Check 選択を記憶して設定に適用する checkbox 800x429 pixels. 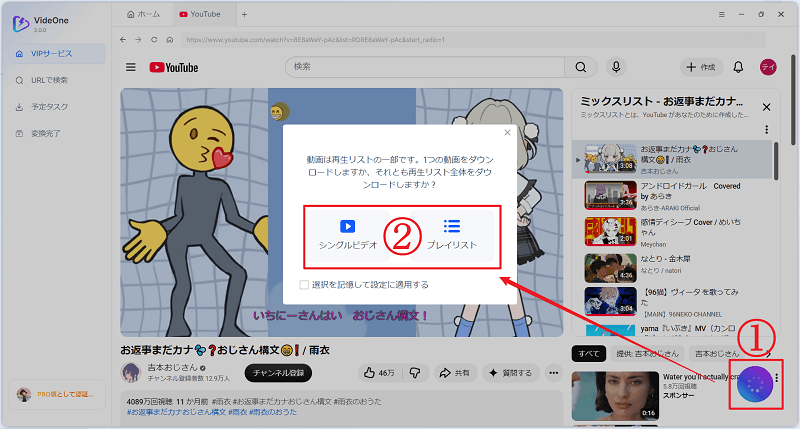point(304,285)
